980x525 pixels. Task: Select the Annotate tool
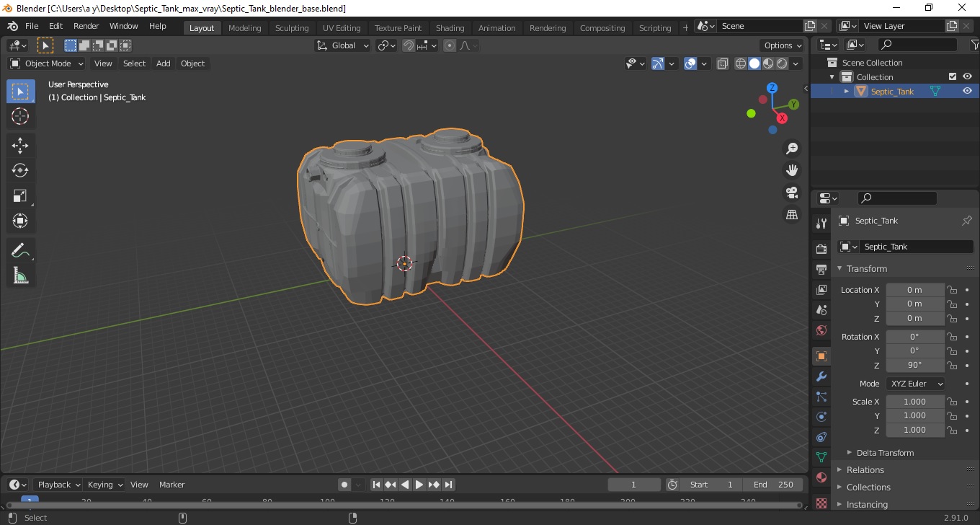[20, 251]
